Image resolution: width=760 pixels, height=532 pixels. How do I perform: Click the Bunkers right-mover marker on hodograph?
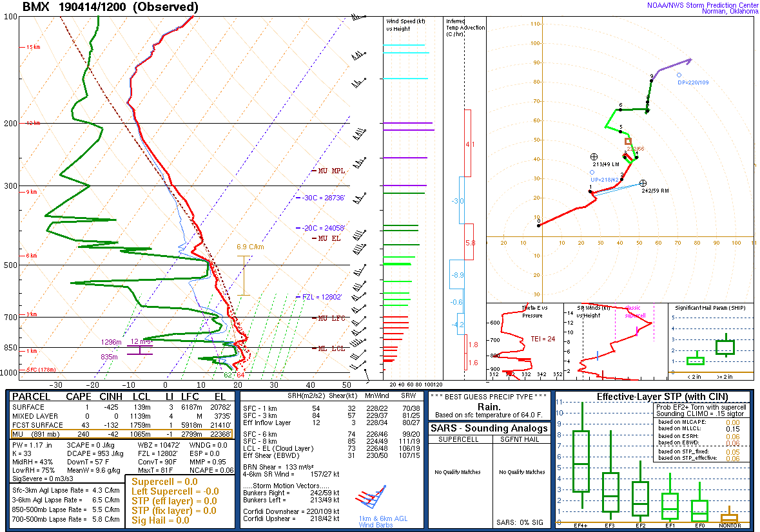643,183
